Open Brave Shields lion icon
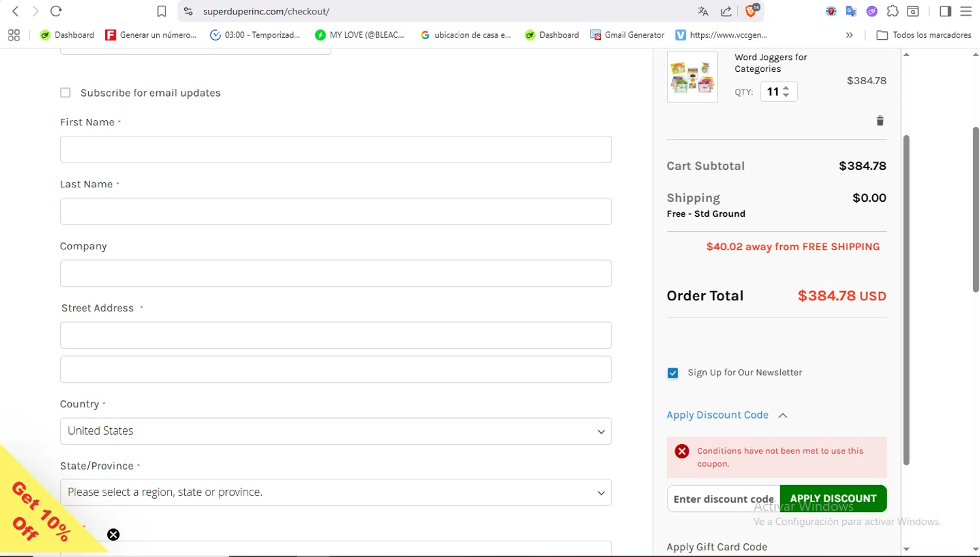This screenshot has width=980, height=557. [x=751, y=10]
